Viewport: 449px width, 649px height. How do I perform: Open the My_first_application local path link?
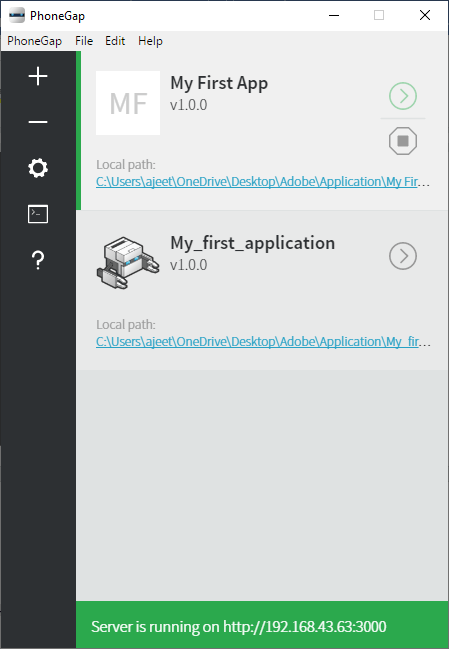(x=263, y=341)
